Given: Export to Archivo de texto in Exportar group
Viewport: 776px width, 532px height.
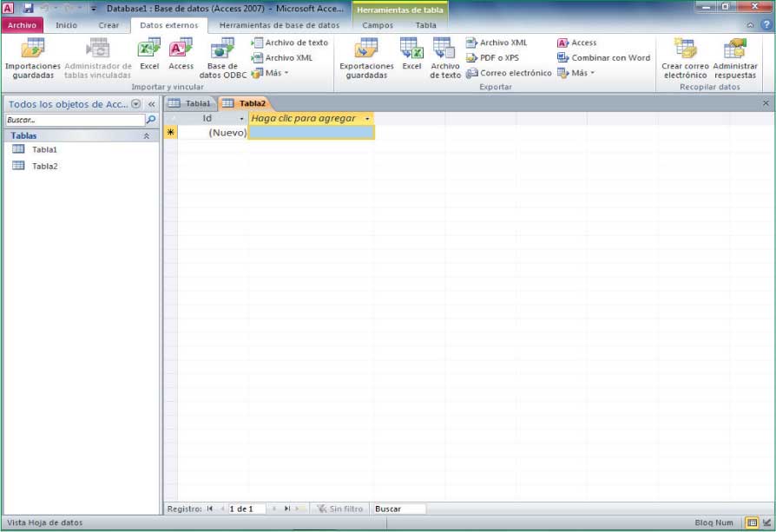Looking at the screenshot, I should [x=445, y=58].
